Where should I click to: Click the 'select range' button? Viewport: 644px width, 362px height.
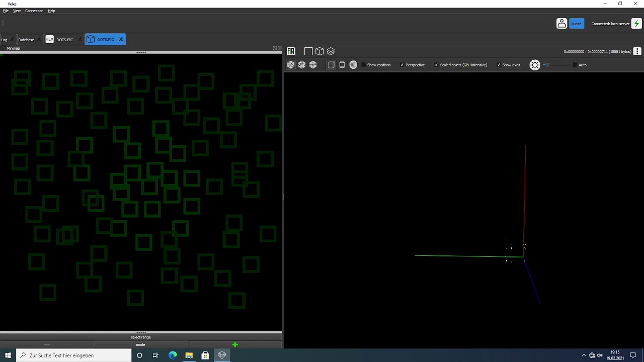click(x=141, y=337)
